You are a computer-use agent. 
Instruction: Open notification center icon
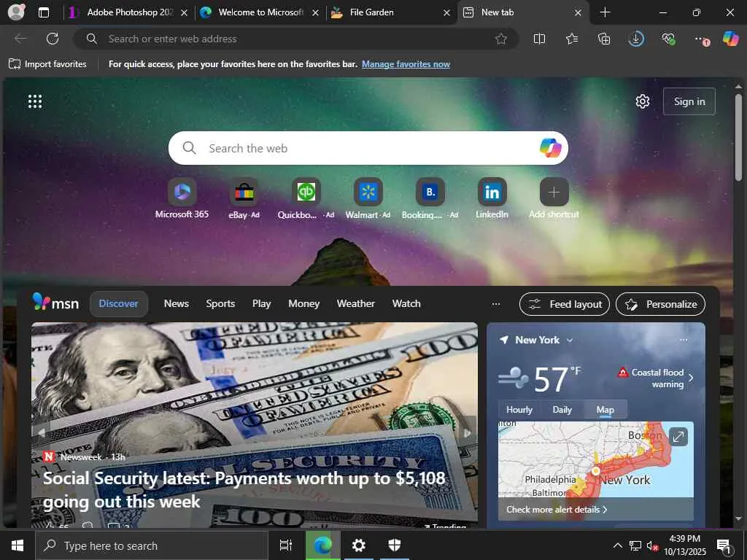click(724, 545)
